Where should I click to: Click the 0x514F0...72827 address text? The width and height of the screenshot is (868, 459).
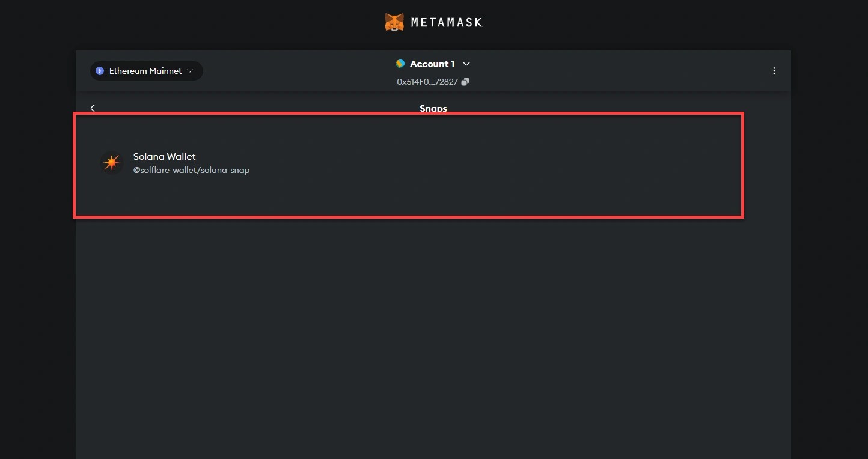427,82
